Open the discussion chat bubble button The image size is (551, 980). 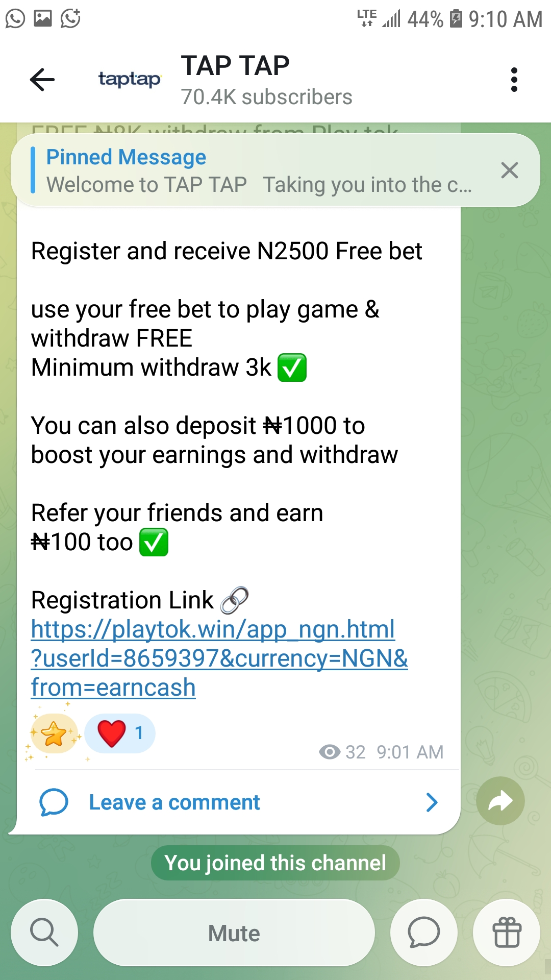coord(423,933)
